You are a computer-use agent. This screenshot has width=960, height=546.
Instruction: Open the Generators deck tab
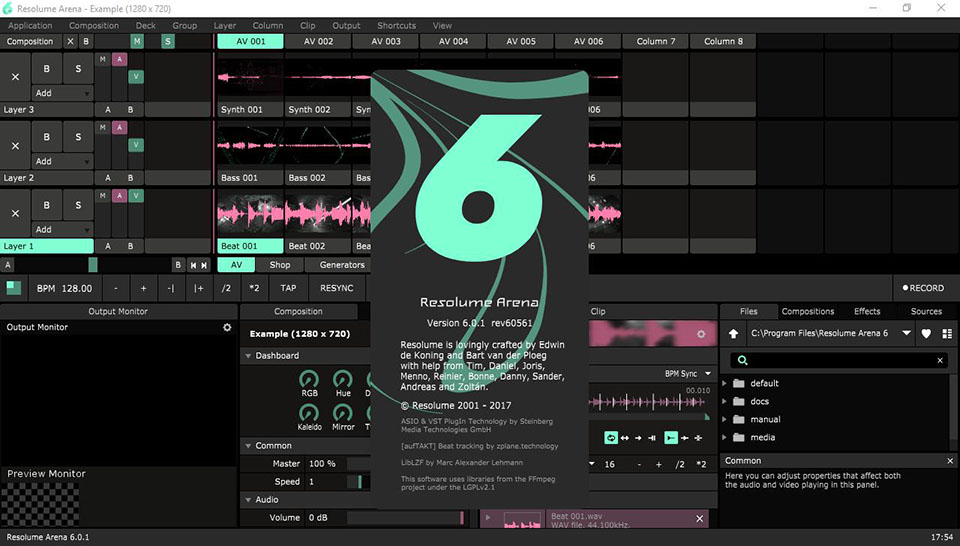pos(342,265)
